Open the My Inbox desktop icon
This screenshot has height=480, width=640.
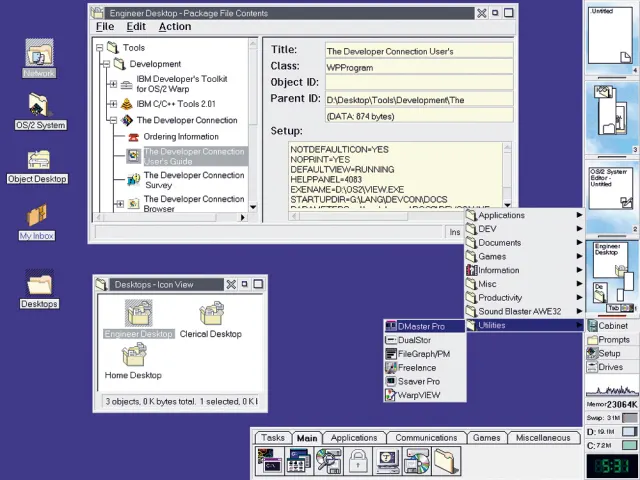(x=37, y=215)
